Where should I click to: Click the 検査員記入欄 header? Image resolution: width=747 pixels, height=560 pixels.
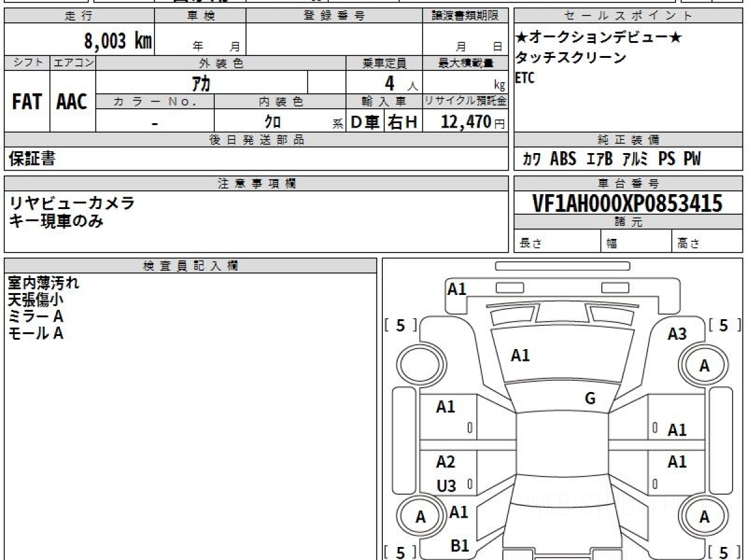[190, 265]
